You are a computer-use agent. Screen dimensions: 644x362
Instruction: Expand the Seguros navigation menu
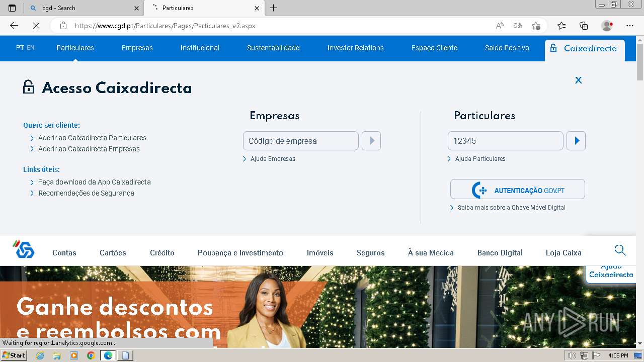[x=371, y=253]
